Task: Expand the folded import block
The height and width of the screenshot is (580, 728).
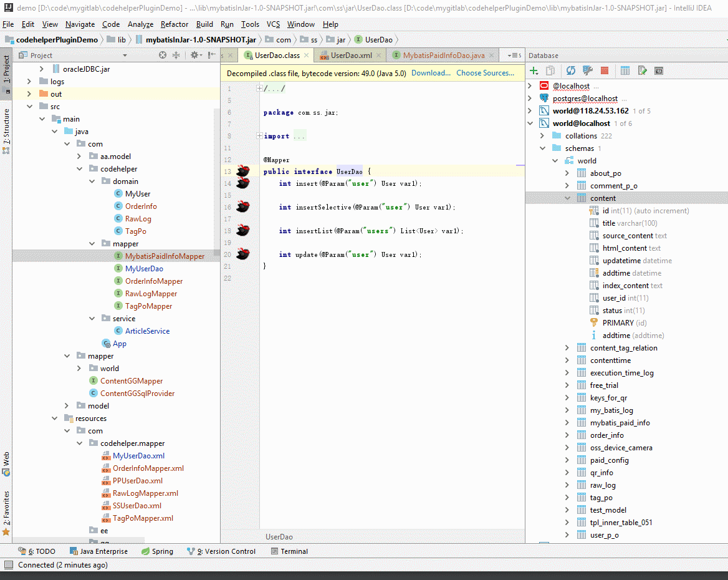Action: [259, 136]
